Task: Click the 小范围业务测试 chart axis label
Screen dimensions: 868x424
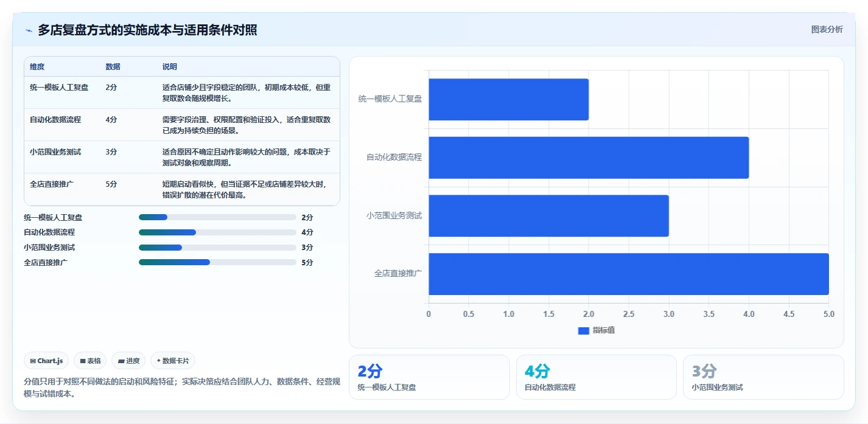Action: pos(394,215)
